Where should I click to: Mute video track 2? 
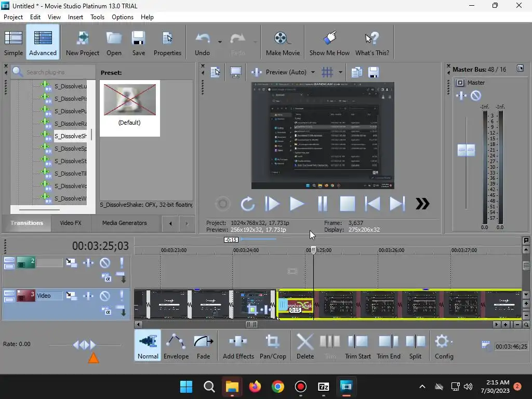[x=105, y=262]
